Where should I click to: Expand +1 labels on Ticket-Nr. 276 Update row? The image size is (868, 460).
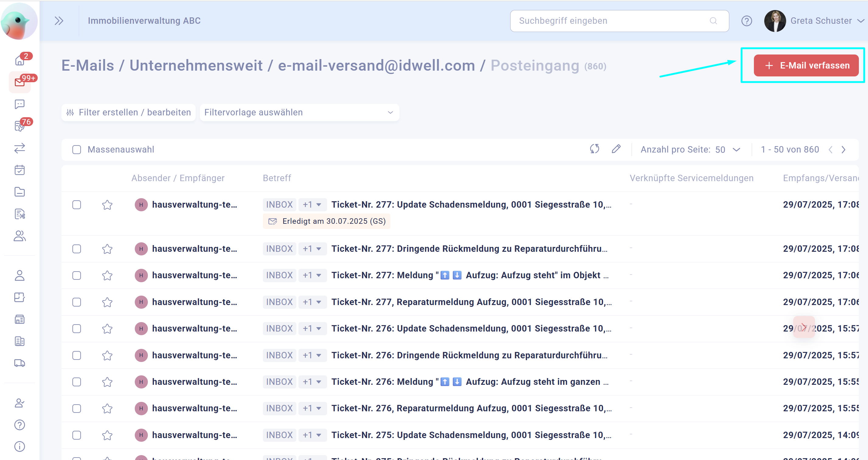[x=312, y=329]
